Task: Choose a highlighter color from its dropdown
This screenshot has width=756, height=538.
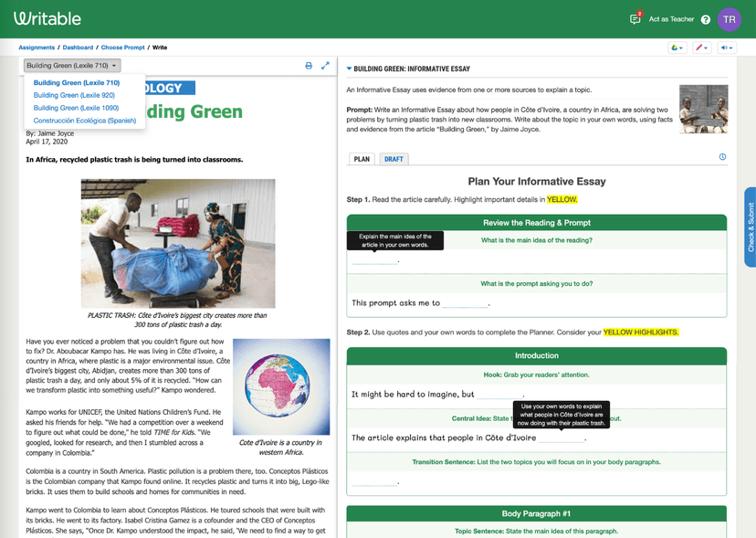Action: (x=681, y=47)
